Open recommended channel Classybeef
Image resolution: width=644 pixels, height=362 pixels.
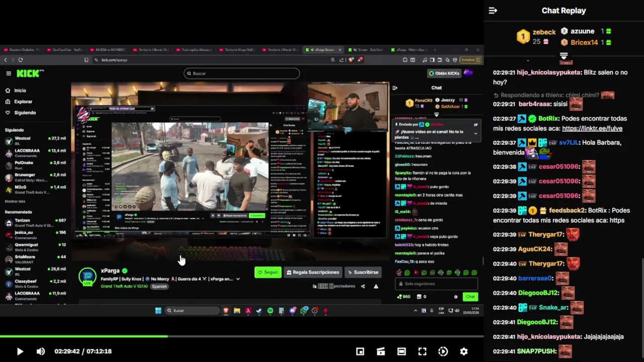coord(35,284)
